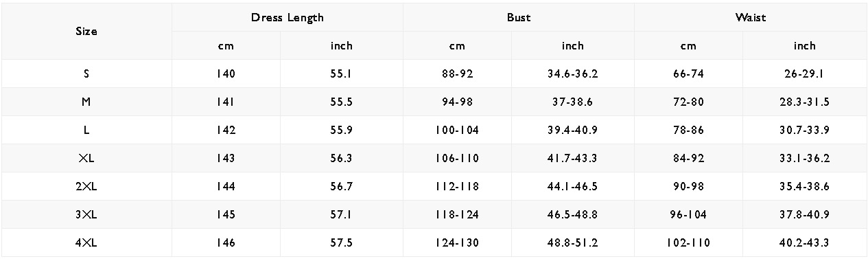This screenshot has height=259, width=868.
Task: Select the Dress Length header
Action: [287, 17]
